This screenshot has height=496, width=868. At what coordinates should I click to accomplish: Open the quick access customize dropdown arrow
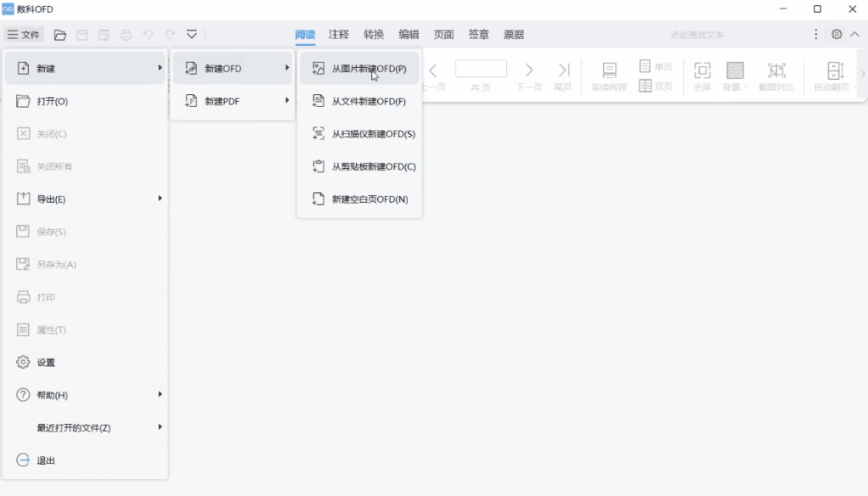tap(192, 35)
